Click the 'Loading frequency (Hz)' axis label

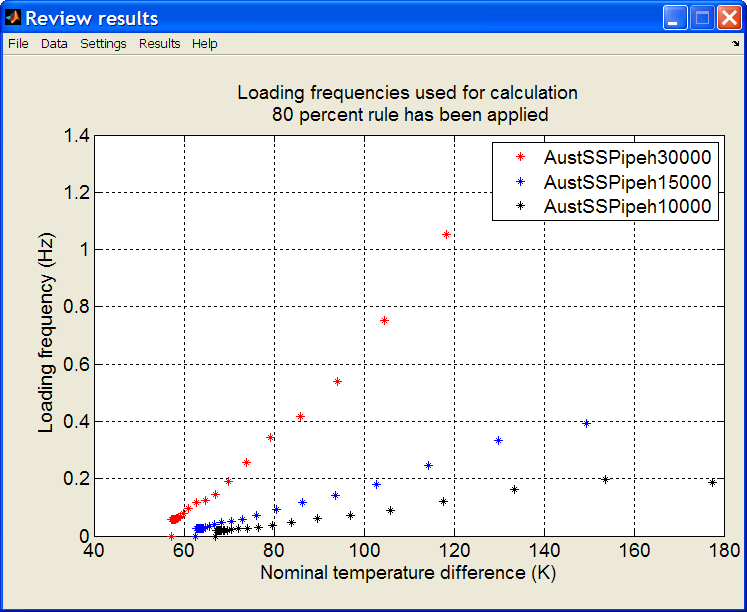click(46, 333)
